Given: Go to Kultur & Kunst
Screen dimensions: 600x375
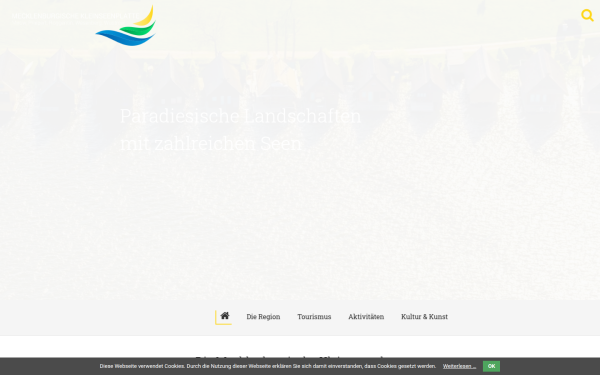Looking at the screenshot, I should click(x=424, y=317).
